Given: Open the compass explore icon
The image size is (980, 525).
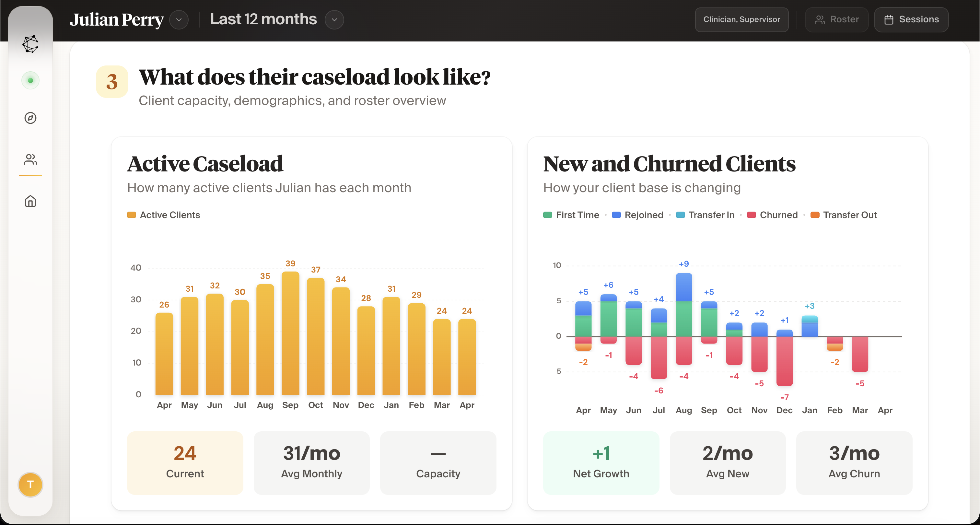Looking at the screenshot, I should coord(30,118).
